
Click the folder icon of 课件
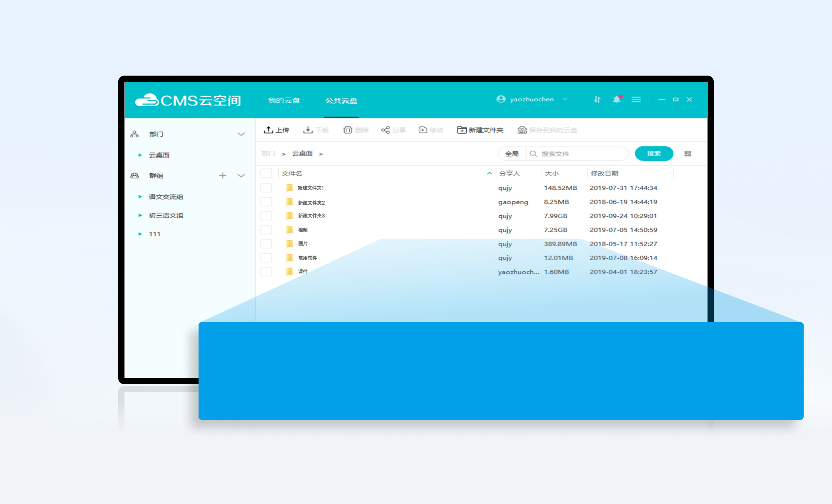pyautogui.click(x=290, y=271)
